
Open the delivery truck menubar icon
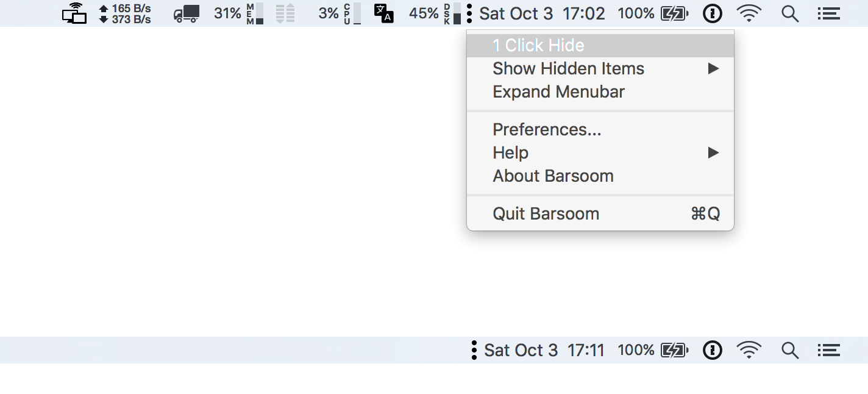[x=186, y=13]
